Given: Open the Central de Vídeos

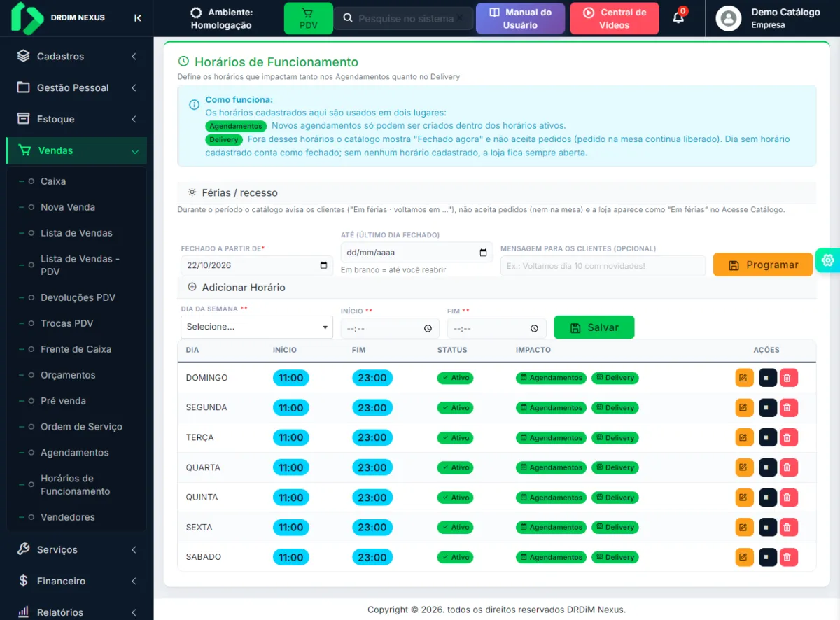Looking at the screenshot, I should point(615,18).
